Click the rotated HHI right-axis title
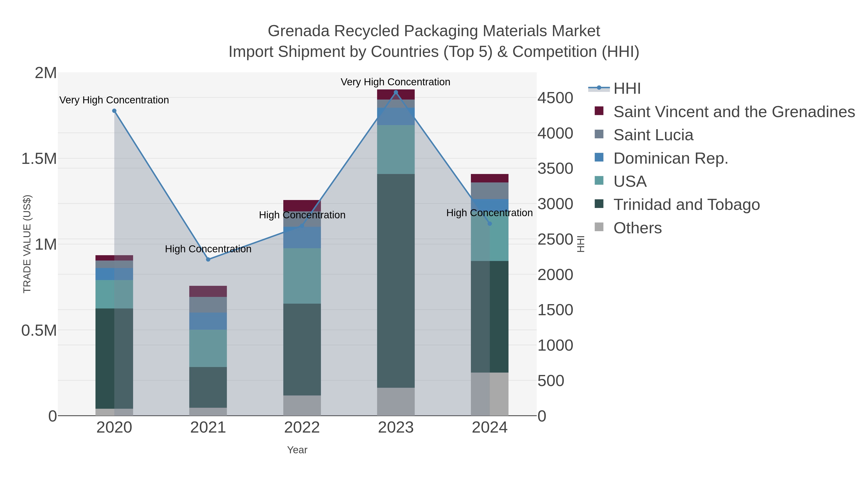868x488 pixels. (581, 244)
